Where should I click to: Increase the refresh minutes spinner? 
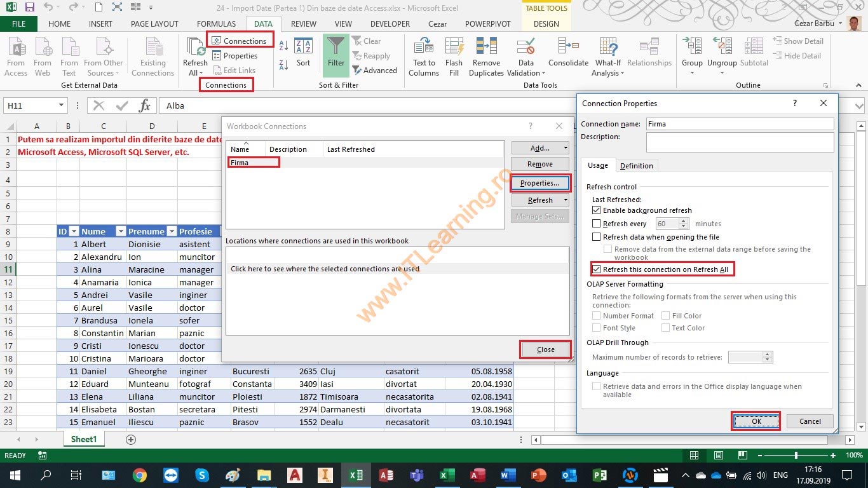point(684,221)
